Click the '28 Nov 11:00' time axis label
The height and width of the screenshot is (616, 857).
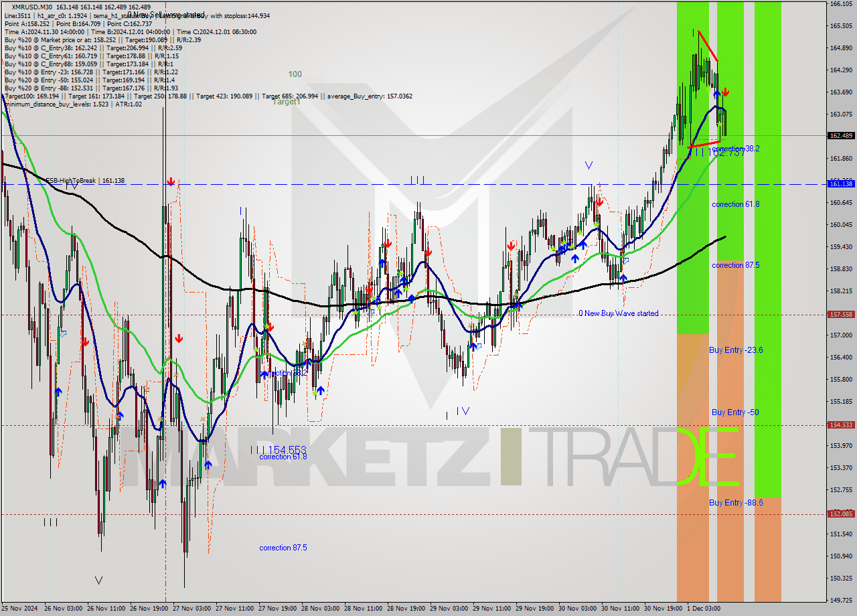click(x=364, y=609)
